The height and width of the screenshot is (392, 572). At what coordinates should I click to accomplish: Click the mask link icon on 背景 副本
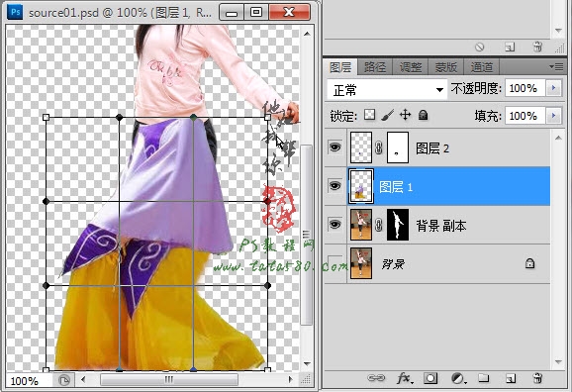click(x=379, y=225)
